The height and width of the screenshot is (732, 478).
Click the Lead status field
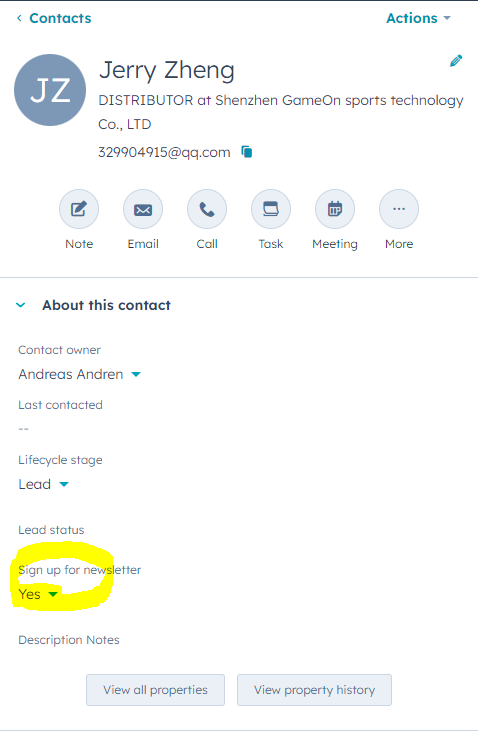coord(51,530)
